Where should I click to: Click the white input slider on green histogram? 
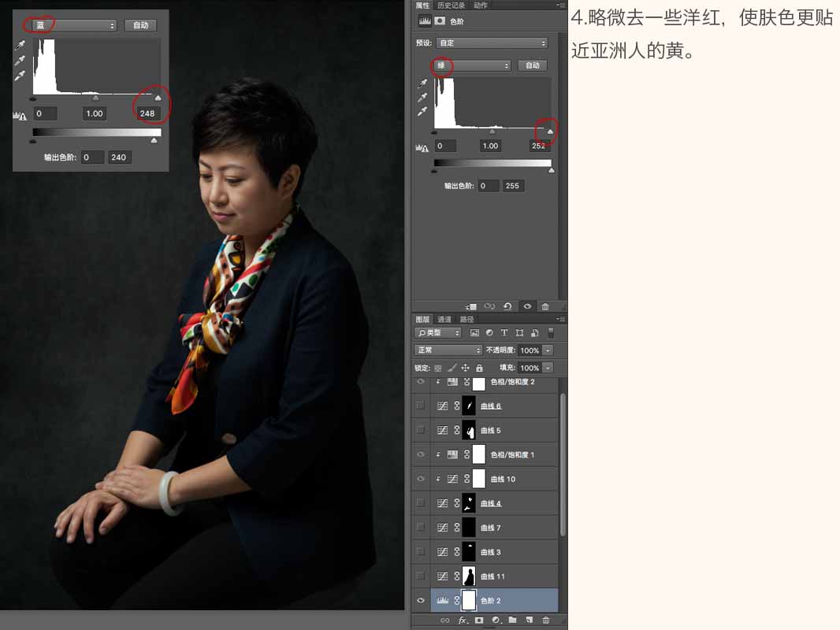pyautogui.click(x=550, y=132)
